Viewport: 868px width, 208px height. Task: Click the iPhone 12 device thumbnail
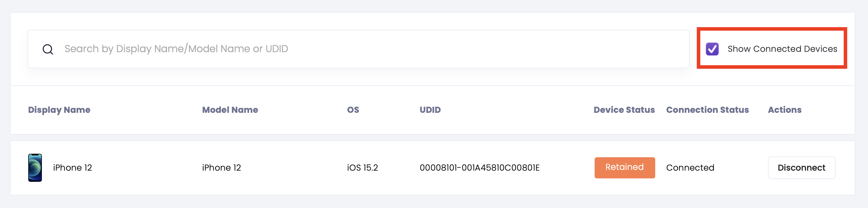(x=35, y=168)
